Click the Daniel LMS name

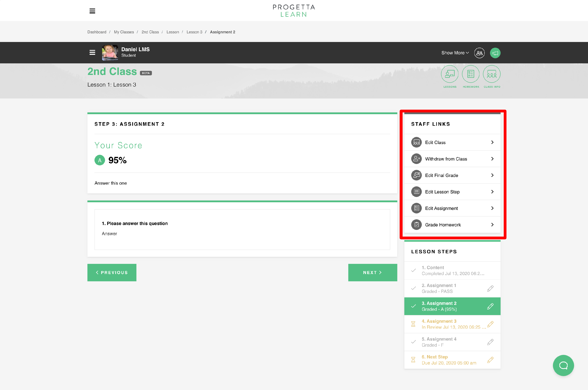coord(135,49)
